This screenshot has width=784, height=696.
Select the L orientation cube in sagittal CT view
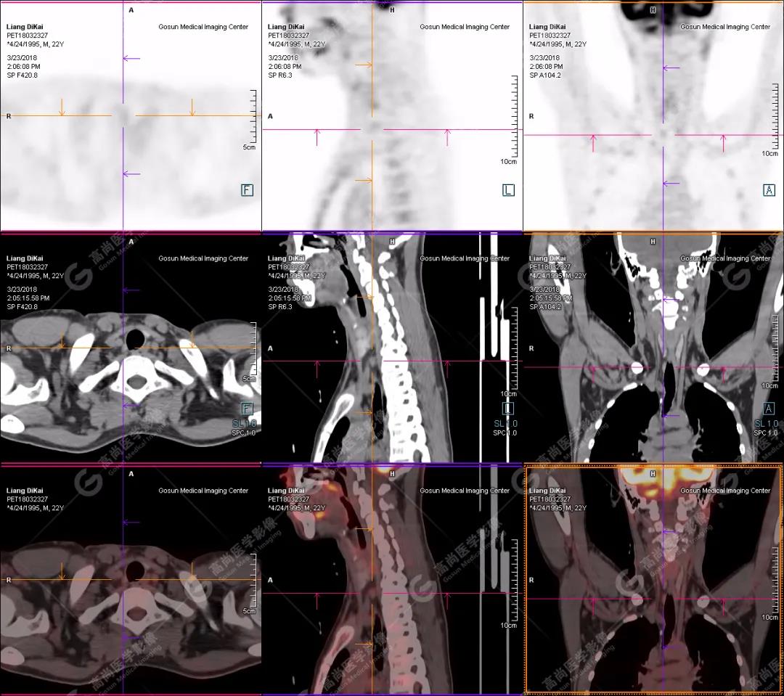(x=508, y=409)
